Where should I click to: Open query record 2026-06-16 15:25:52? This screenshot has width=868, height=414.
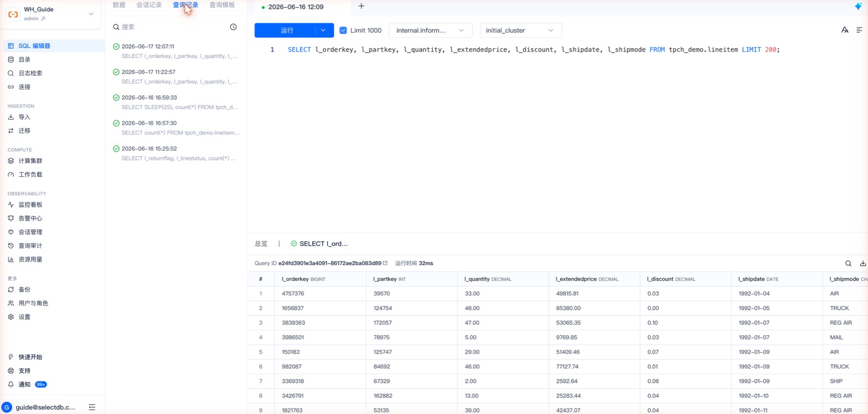click(176, 153)
